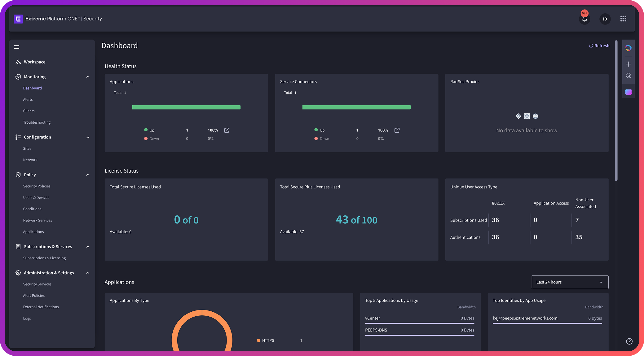Click the Extreme Networks logo icon
644x356 pixels.
18,19
